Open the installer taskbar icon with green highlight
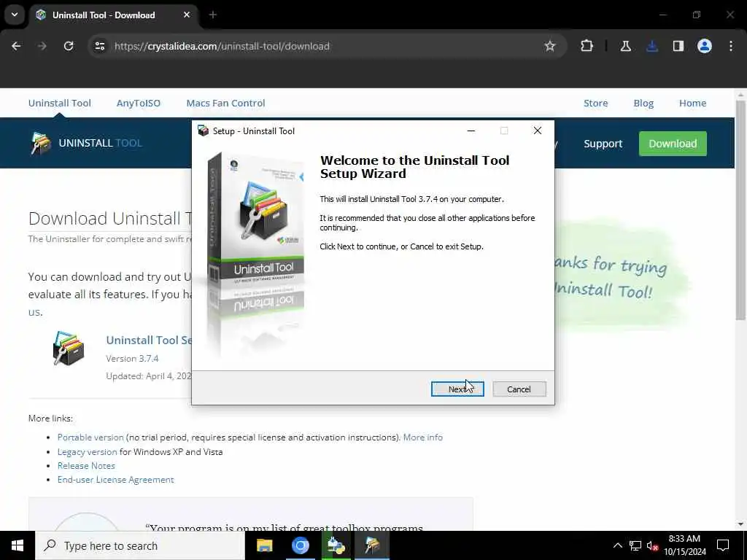The height and width of the screenshot is (560, 747). pos(336,545)
